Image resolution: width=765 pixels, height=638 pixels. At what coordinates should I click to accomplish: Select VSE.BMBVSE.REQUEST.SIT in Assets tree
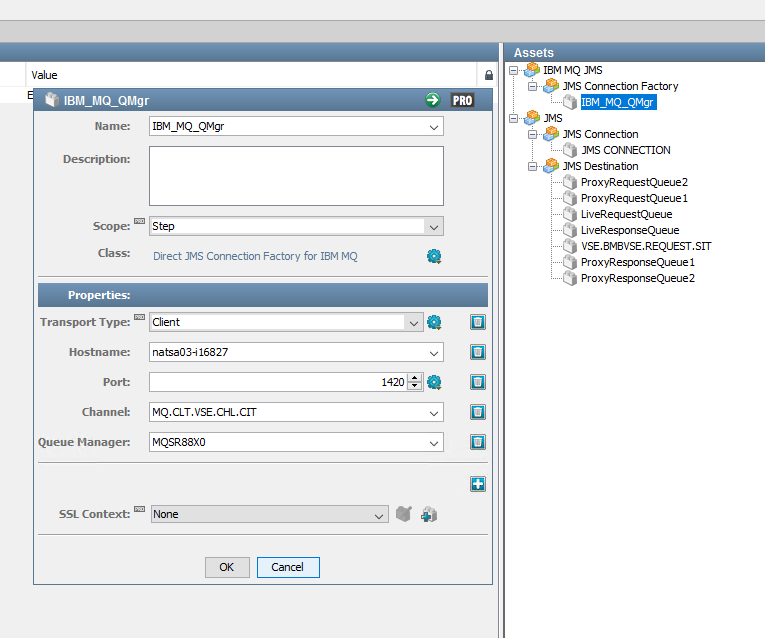coord(646,246)
